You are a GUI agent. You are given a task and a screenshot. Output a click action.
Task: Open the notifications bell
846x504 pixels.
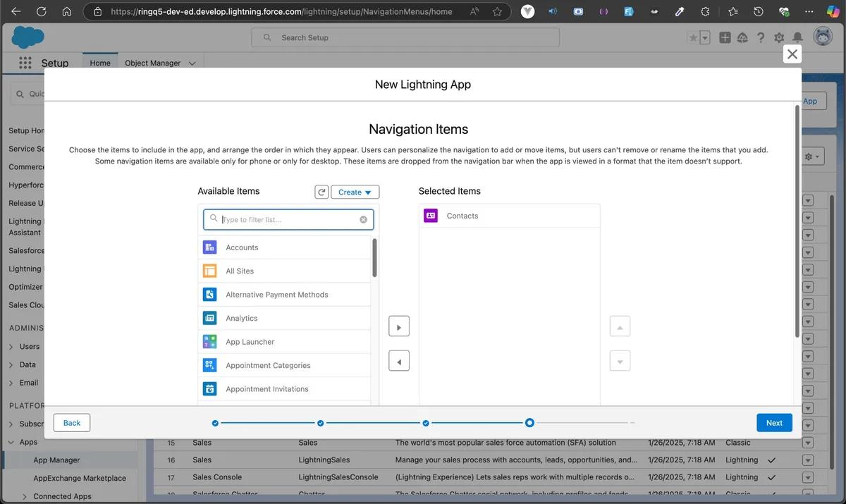tap(797, 37)
